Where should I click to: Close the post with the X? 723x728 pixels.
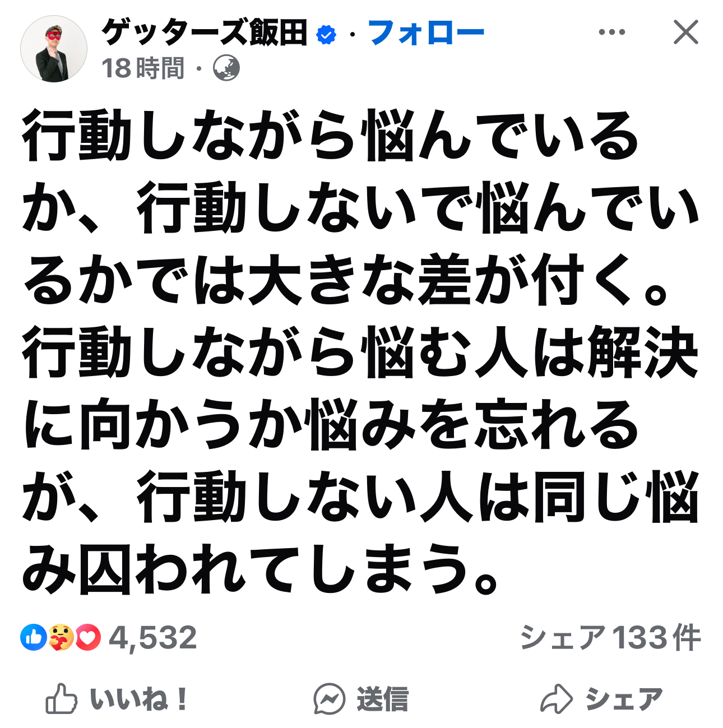tap(685, 33)
